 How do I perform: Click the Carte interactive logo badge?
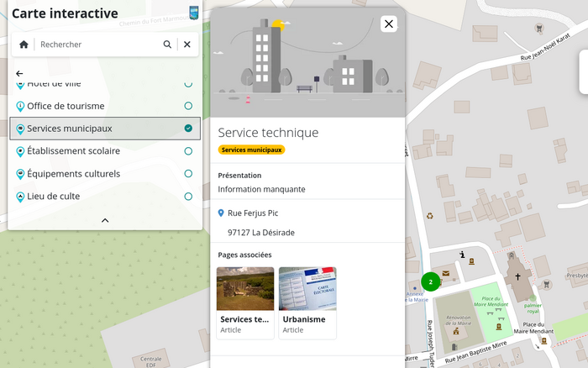(x=194, y=12)
